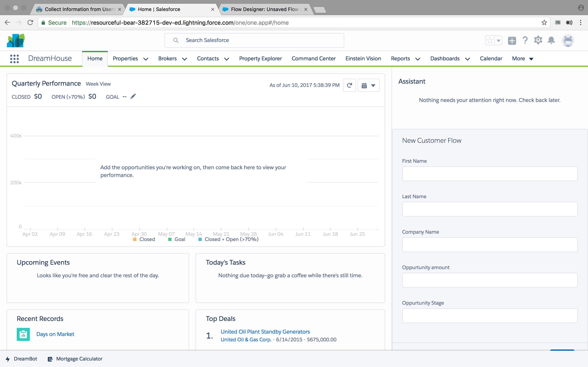The width and height of the screenshot is (588, 367).
Task: Toggle the favorite star for this page
Action: 490,41
